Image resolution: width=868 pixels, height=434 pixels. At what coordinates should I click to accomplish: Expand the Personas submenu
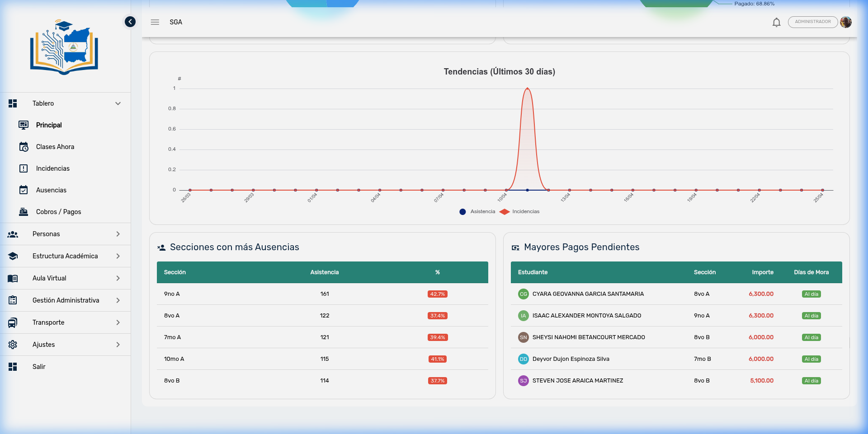118,234
